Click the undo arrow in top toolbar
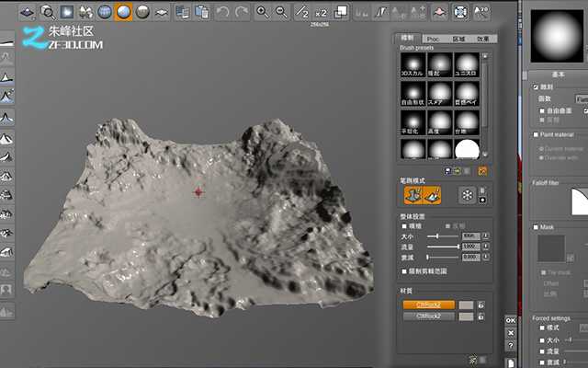 (x=222, y=12)
